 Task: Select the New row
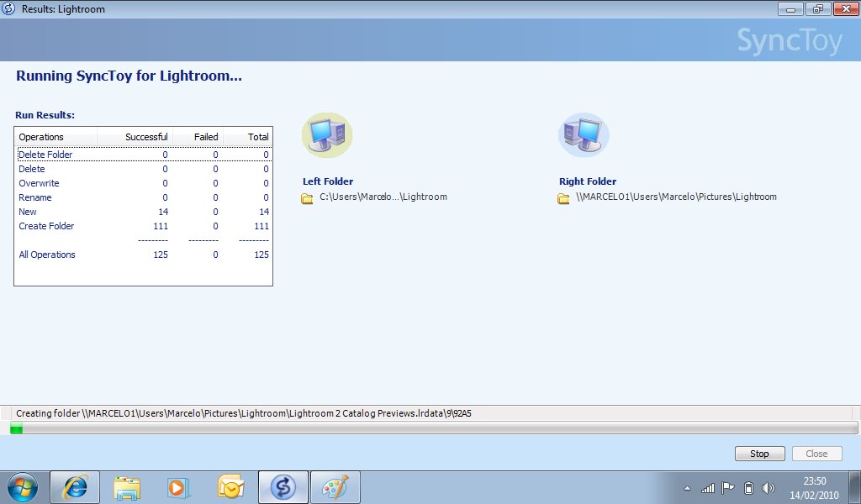tap(144, 212)
